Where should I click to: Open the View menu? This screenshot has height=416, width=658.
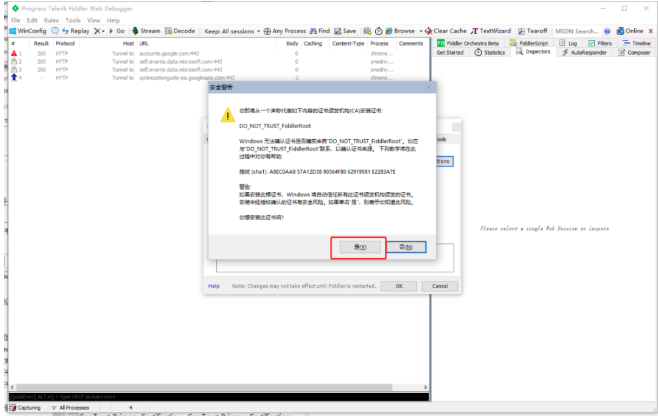[94, 20]
